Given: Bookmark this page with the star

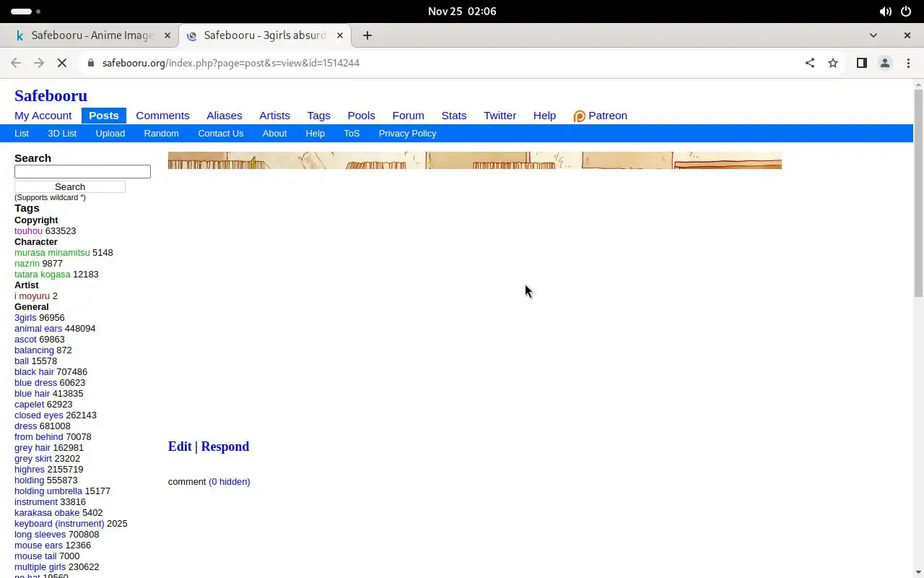Looking at the screenshot, I should [833, 63].
